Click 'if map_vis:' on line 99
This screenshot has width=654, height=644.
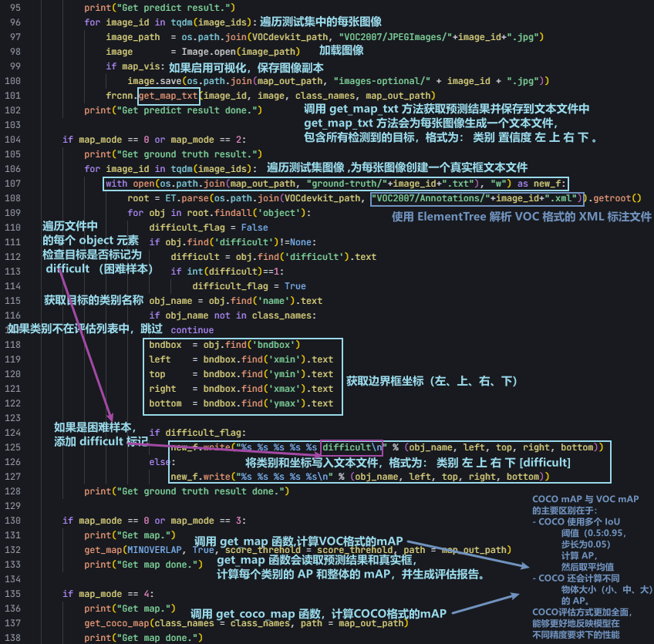[136, 66]
